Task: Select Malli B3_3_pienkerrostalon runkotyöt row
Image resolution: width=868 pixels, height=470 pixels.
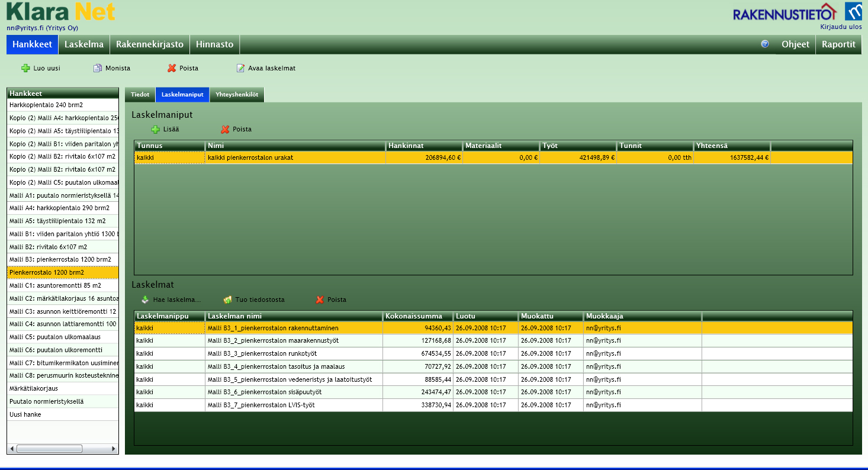Action: (x=493, y=353)
